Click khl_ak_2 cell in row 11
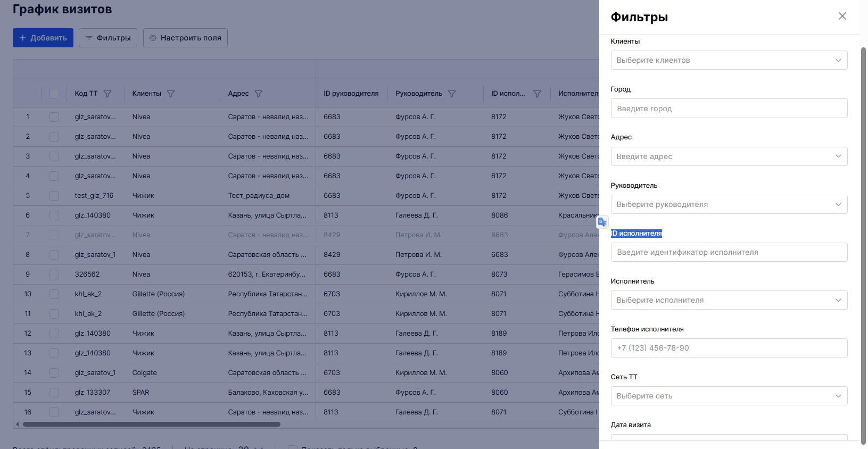Image resolution: width=868 pixels, height=449 pixels. point(88,314)
